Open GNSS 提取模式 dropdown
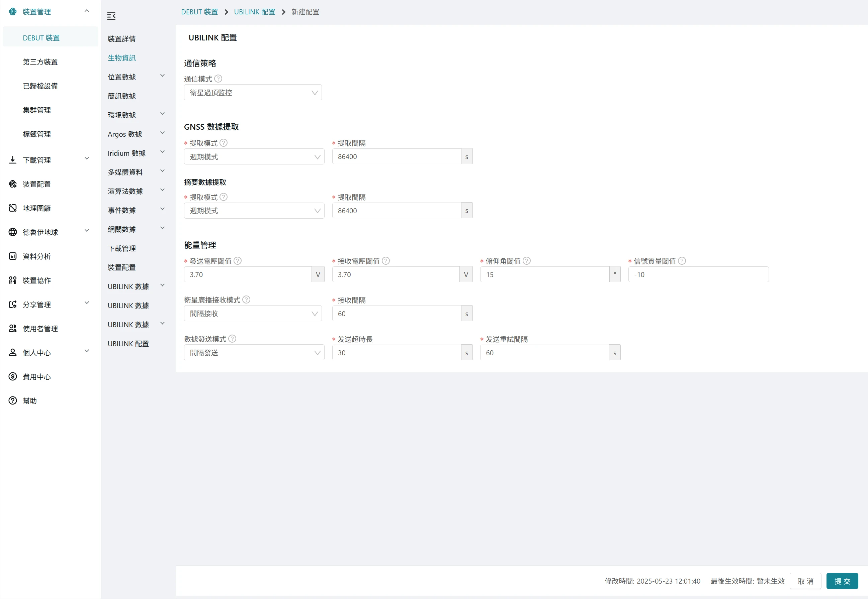 click(x=254, y=156)
